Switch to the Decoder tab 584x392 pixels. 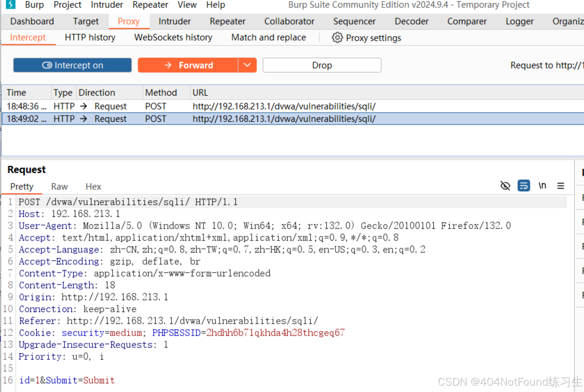(x=411, y=21)
